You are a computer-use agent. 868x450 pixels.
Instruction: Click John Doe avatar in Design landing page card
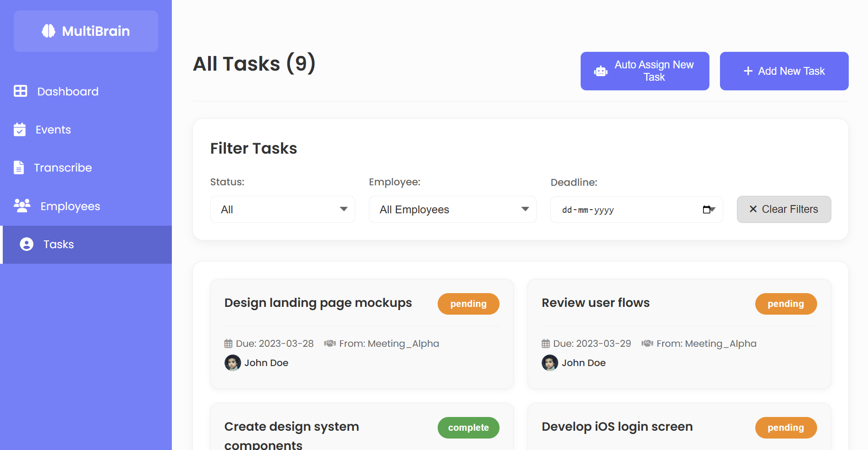233,363
